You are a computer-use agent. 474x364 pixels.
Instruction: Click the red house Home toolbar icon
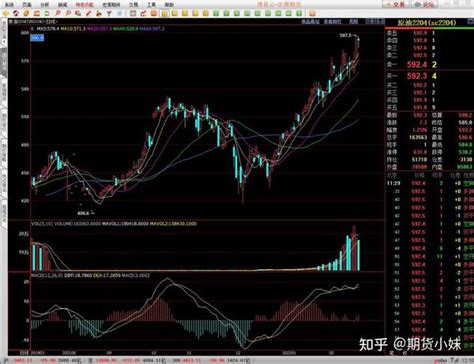(16, 14)
